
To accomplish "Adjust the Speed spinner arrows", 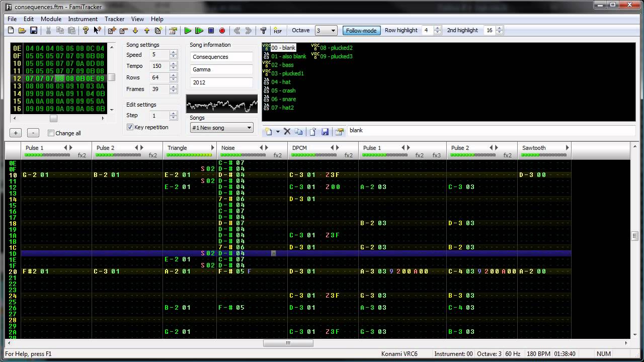I will coord(174,54).
